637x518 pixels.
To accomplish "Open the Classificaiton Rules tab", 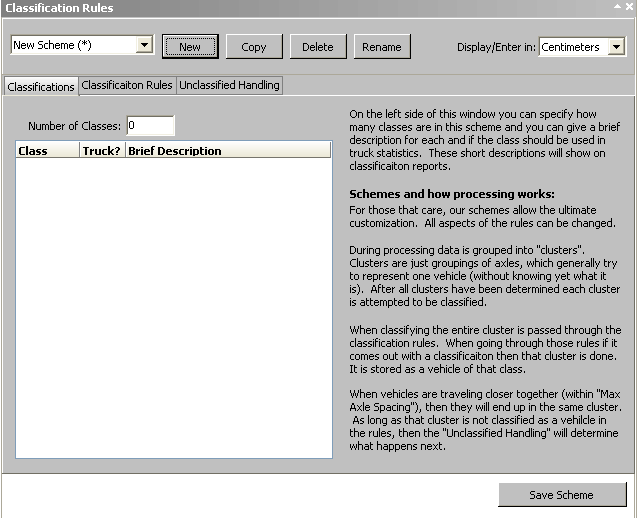I will point(127,86).
